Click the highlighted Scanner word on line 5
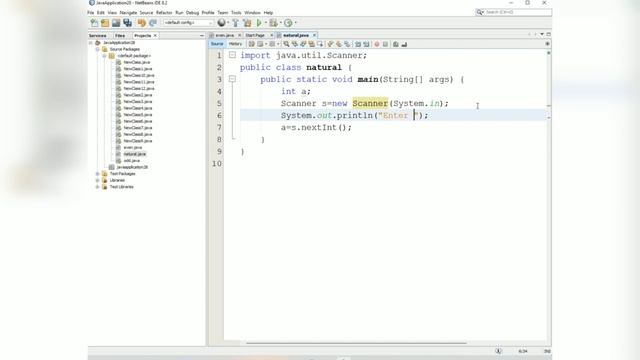 click(x=370, y=103)
